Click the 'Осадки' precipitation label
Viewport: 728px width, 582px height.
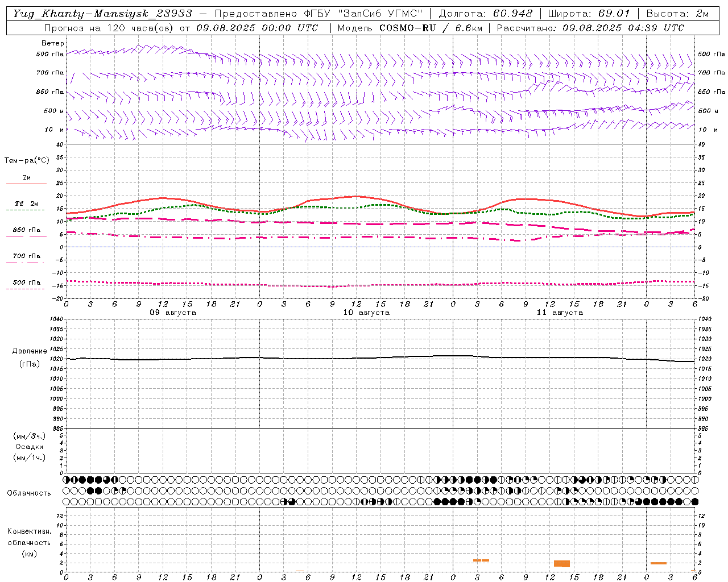click(30, 447)
